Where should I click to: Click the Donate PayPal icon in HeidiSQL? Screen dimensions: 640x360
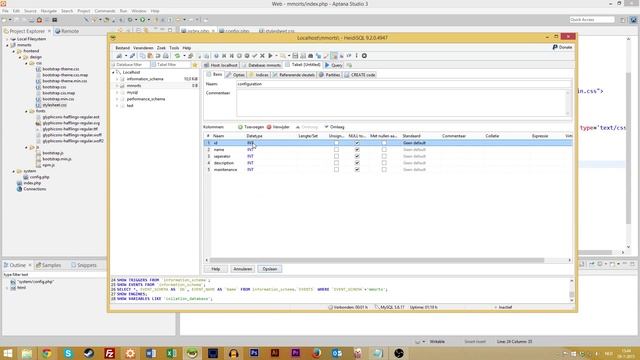pos(555,47)
